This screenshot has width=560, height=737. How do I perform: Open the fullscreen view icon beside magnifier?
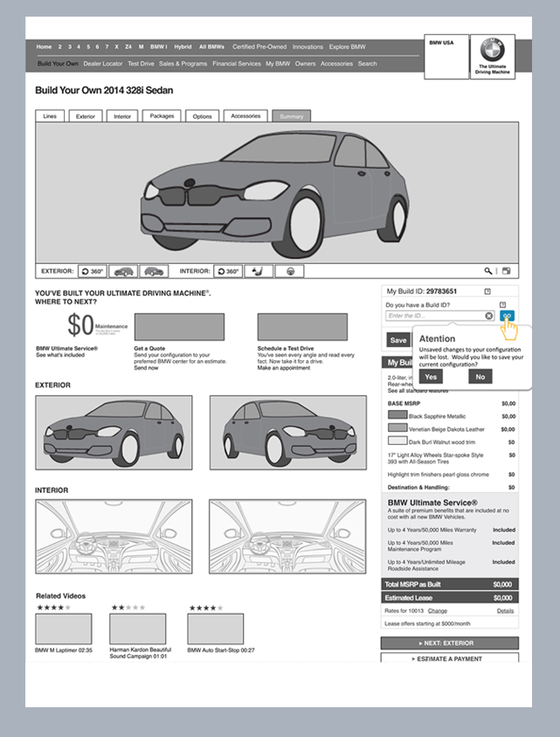pos(507,271)
